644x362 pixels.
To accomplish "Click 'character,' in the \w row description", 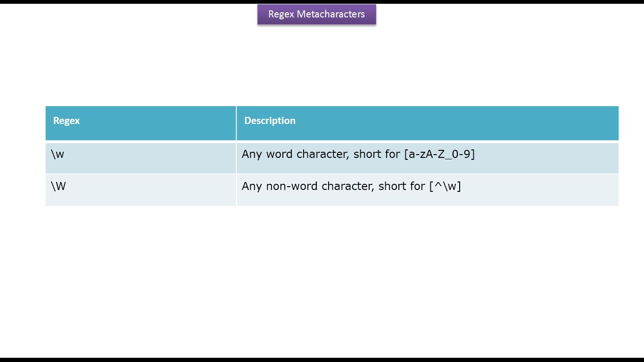I will tap(323, 155).
